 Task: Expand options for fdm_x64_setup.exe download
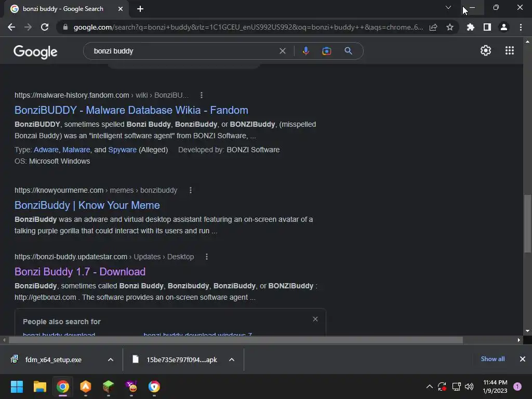click(x=111, y=360)
